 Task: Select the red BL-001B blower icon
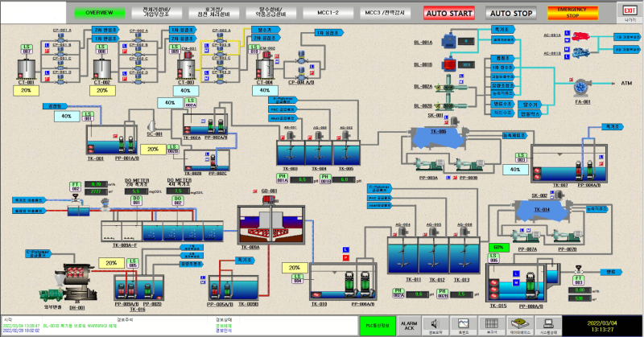[449, 64]
